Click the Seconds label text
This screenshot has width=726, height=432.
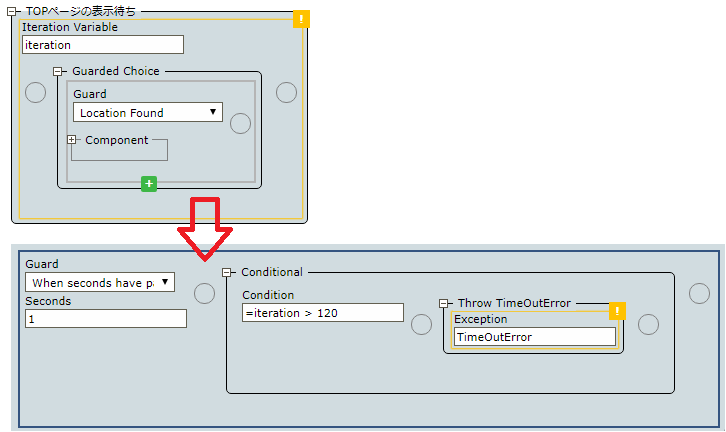click(48, 301)
